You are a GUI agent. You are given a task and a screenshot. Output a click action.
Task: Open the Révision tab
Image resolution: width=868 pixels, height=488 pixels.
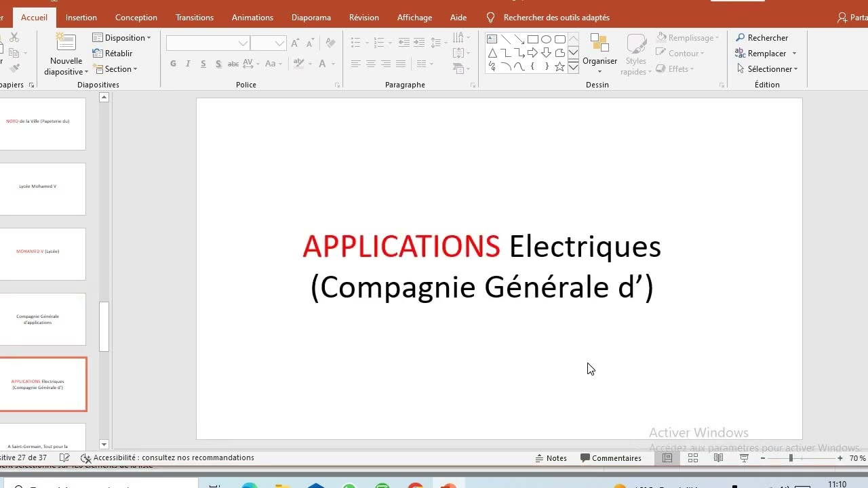pos(364,18)
